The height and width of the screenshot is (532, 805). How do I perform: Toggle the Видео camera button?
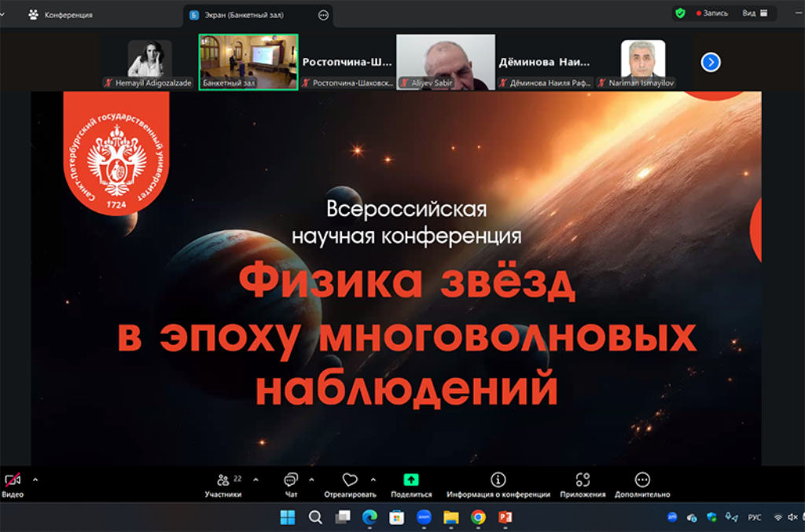13,485
